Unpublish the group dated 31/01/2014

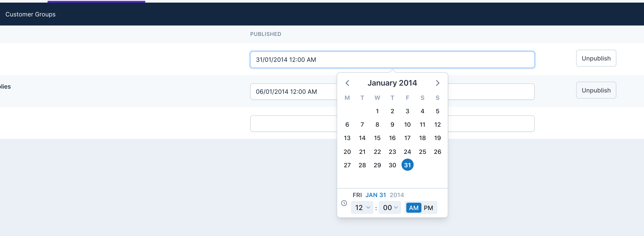click(x=596, y=58)
